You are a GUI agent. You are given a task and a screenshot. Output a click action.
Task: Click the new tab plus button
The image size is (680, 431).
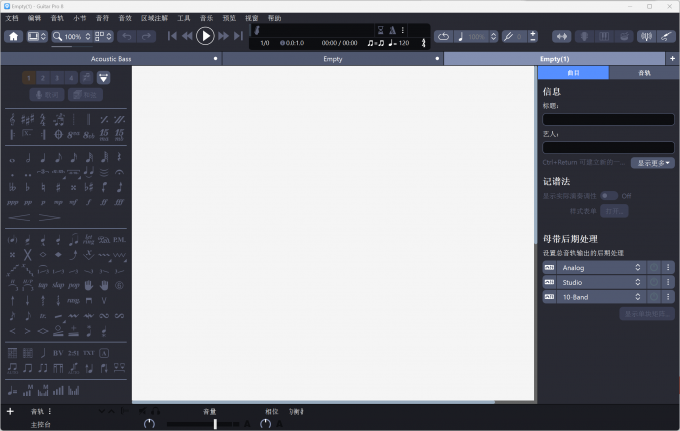click(x=672, y=59)
